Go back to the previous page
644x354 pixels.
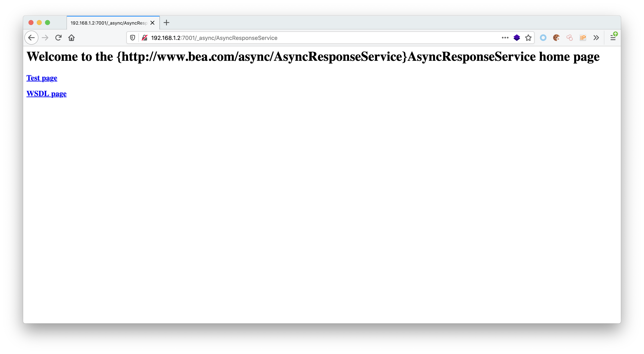click(x=31, y=38)
